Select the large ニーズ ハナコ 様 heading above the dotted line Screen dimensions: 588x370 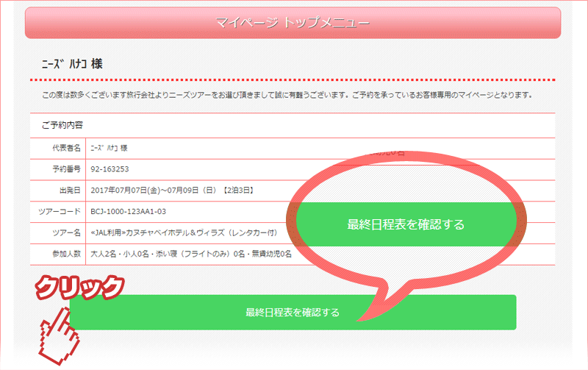pos(72,64)
